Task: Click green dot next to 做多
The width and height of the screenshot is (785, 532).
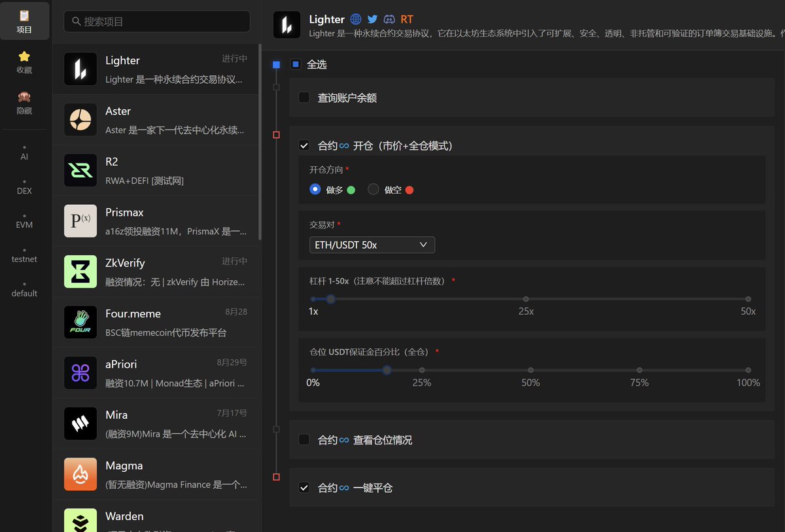Action: tap(351, 190)
